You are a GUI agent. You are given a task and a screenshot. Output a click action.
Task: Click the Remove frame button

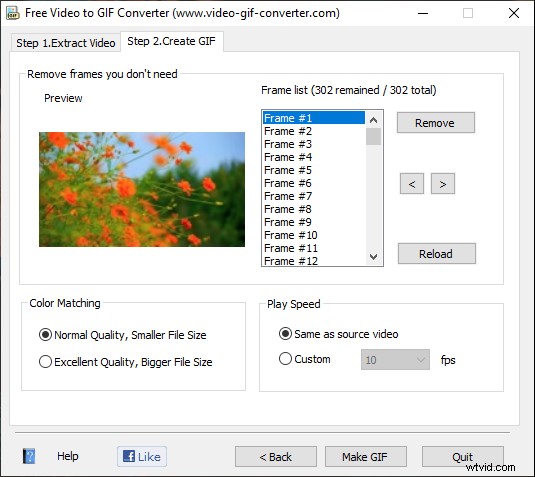[436, 122]
